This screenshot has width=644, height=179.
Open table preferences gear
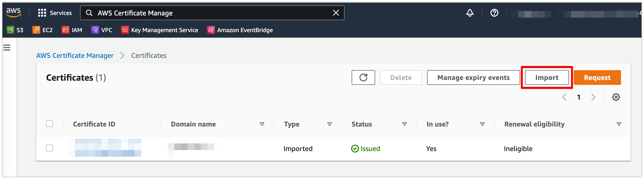click(616, 97)
